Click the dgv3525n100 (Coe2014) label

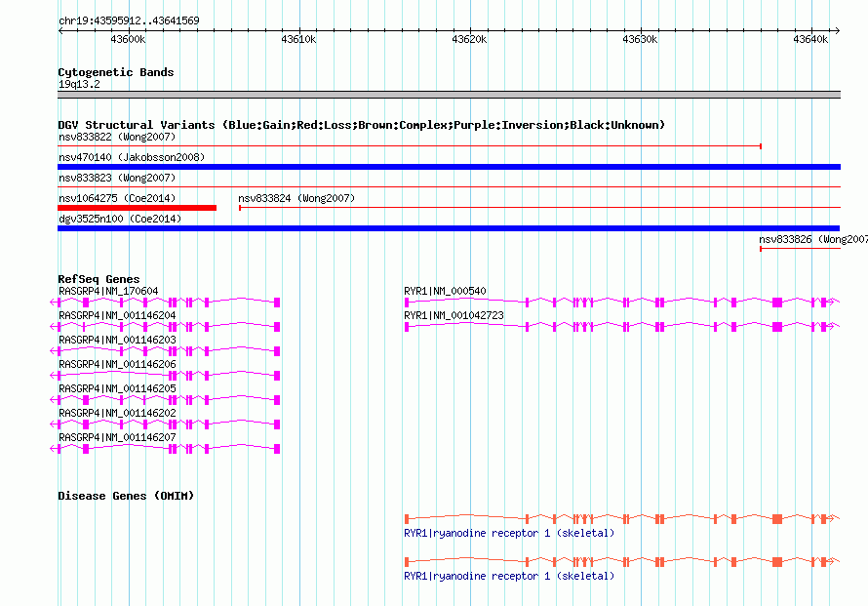(x=120, y=219)
